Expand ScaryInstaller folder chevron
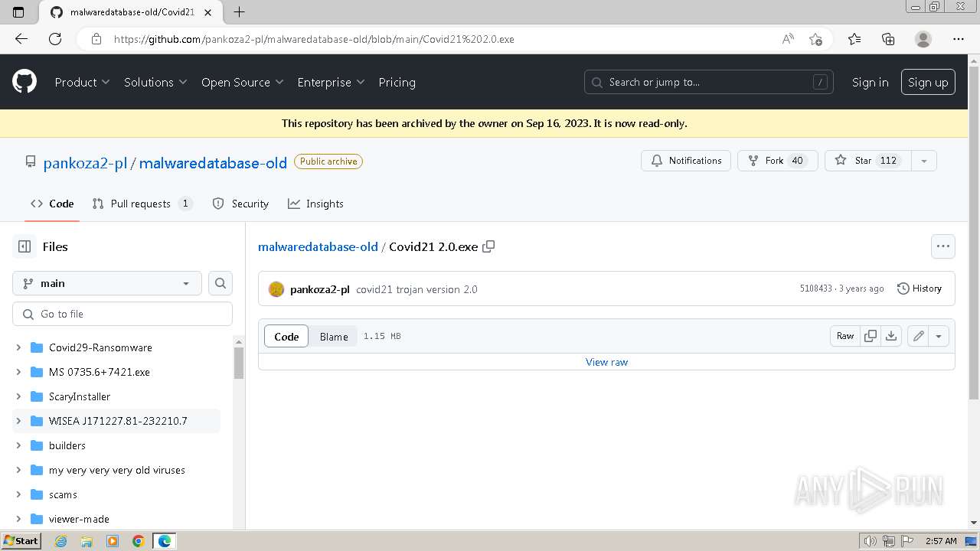The width and height of the screenshot is (980, 551). pos(18,396)
